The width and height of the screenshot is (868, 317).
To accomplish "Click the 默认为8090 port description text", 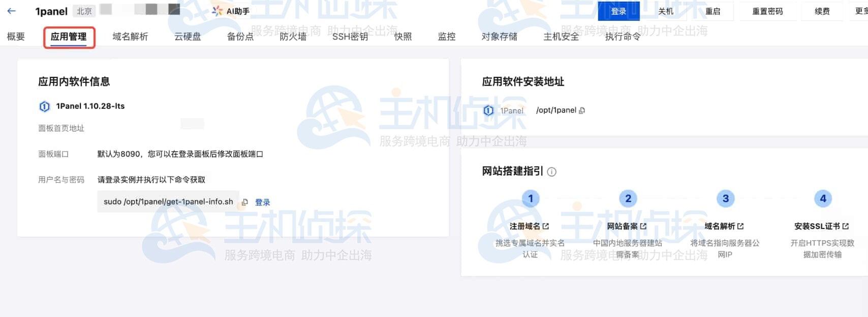I will click(180, 154).
